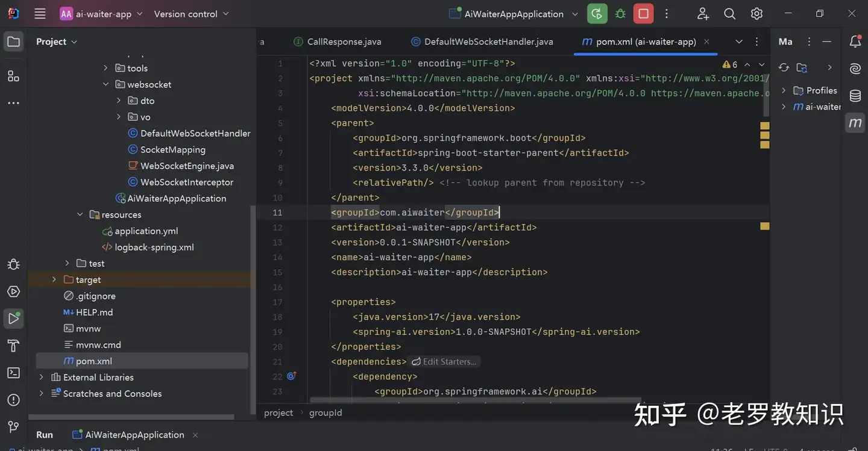This screenshot has height=451, width=868.
Task: Open the Terminal tool window
Action: [x=13, y=373]
